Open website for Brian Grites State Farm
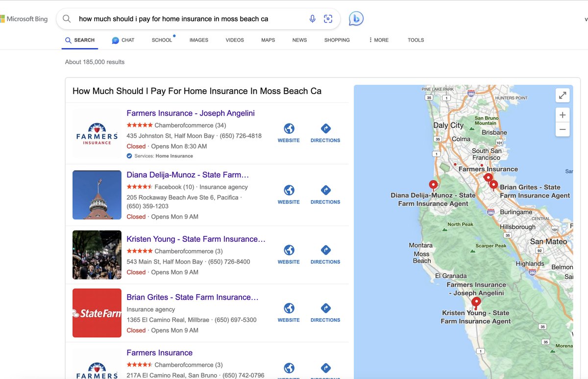Screen dimensions: 588x379 pyautogui.click(x=289, y=312)
